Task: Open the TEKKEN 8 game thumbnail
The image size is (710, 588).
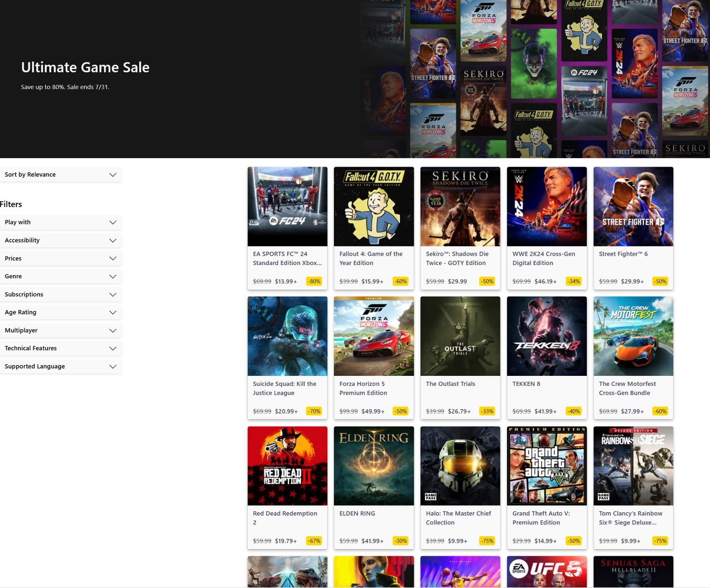Action: click(x=547, y=336)
